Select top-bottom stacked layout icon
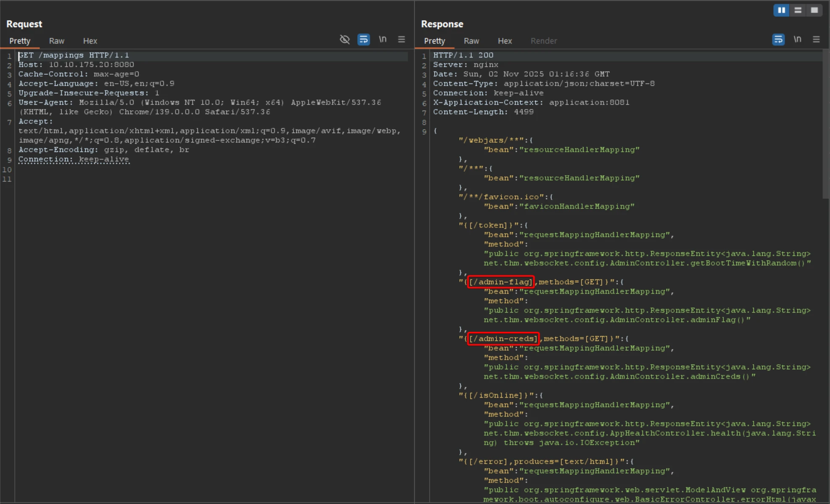The image size is (830, 504). tap(798, 10)
